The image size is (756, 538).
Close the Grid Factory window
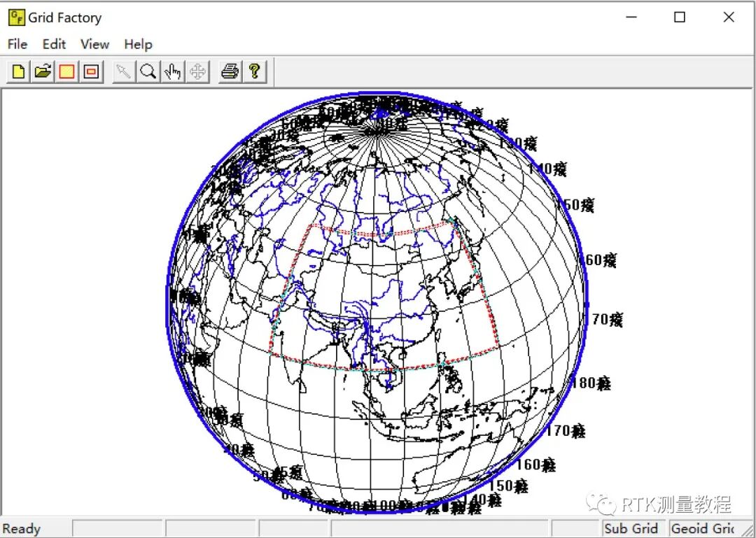(729, 17)
